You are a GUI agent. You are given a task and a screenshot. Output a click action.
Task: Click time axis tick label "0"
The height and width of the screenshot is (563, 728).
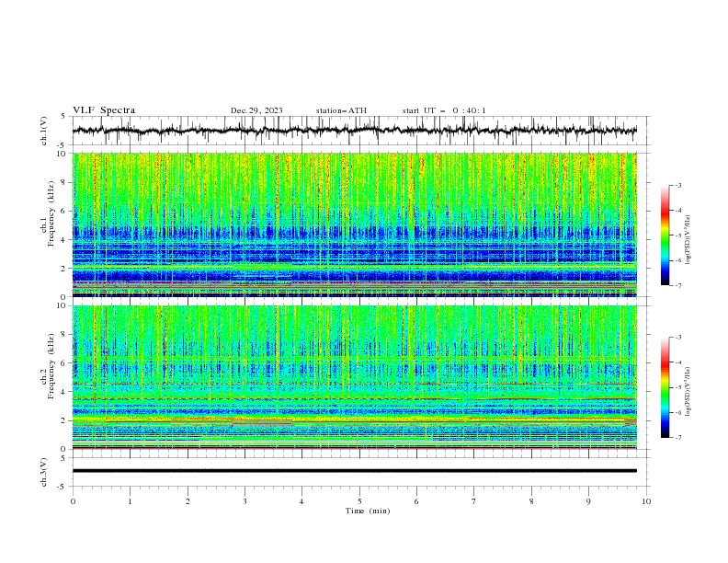click(x=73, y=501)
